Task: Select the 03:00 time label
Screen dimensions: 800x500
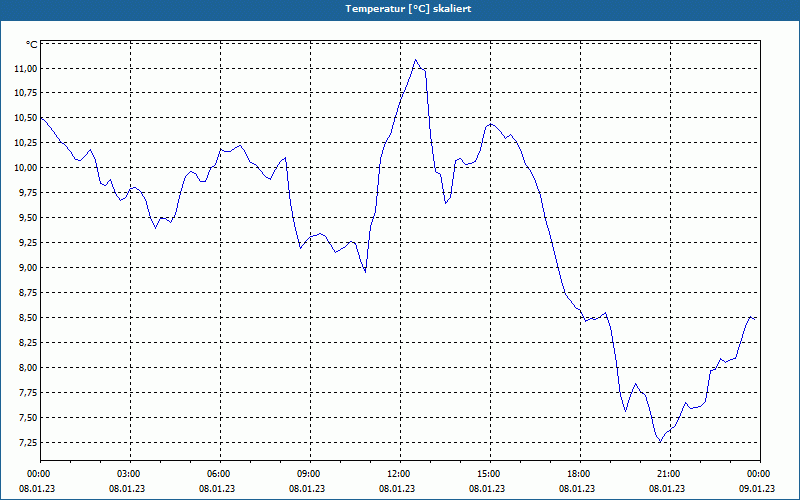Action: pos(130,474)
